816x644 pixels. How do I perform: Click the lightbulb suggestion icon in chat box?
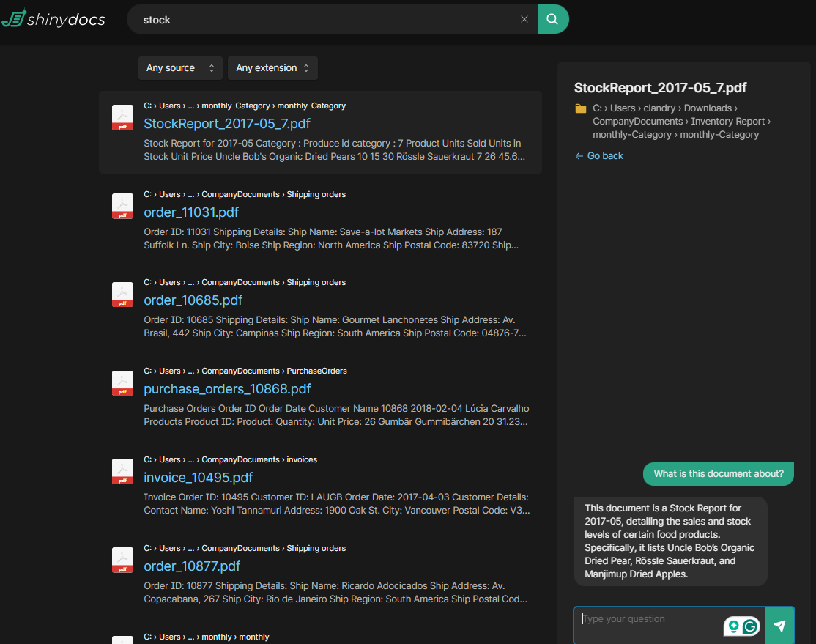[x=732, y=626]
